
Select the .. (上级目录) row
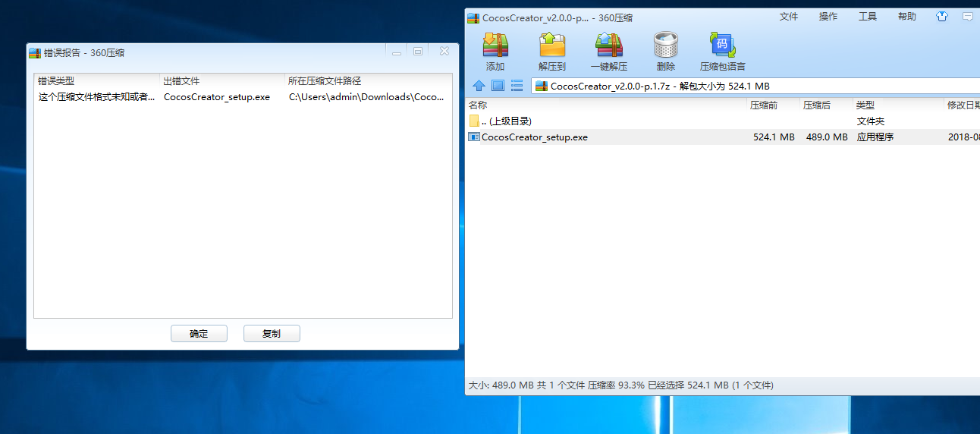(x=722, y=121)
